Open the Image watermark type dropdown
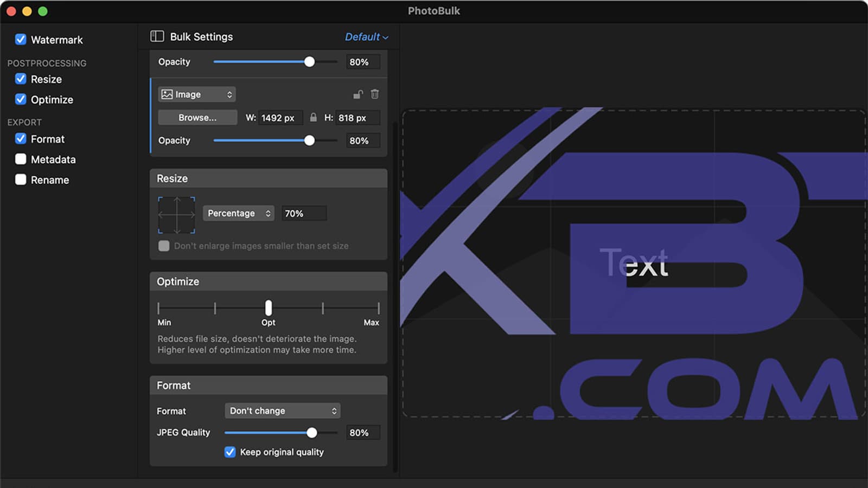This screenshot has height=488, width=868. [x=197, y=94]
